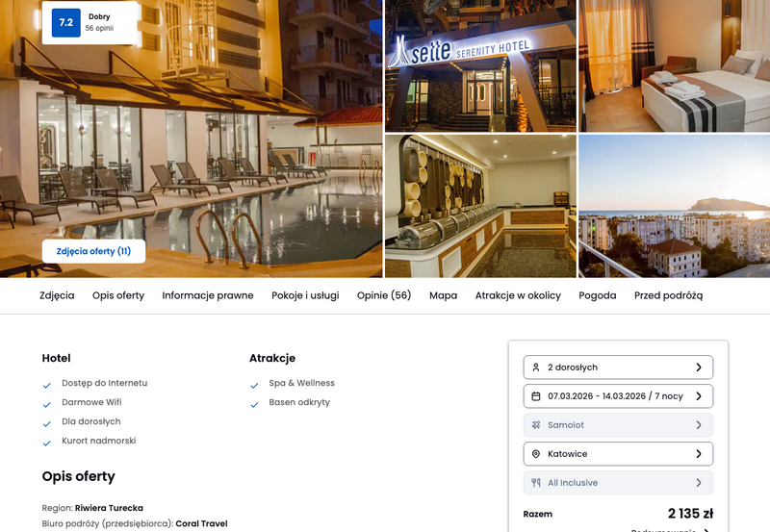Open the Zdjęcia oferty (11) gallery button
This screenshot has width=770, height=532.
(x=93, y=251)
